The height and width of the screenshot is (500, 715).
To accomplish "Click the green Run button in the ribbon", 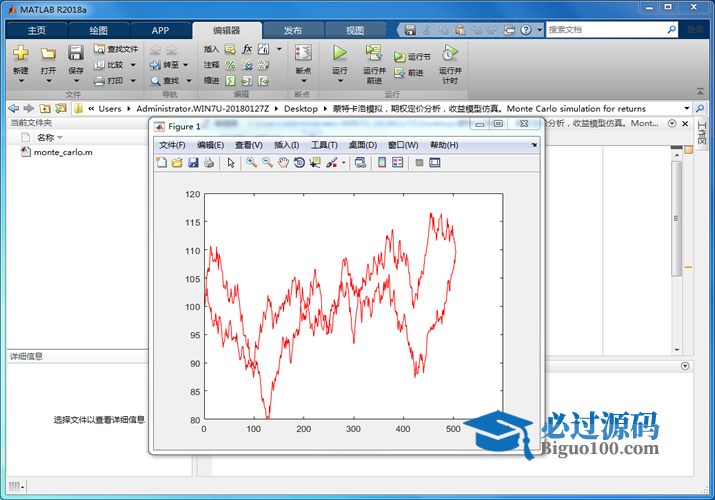I will point(339,53).
